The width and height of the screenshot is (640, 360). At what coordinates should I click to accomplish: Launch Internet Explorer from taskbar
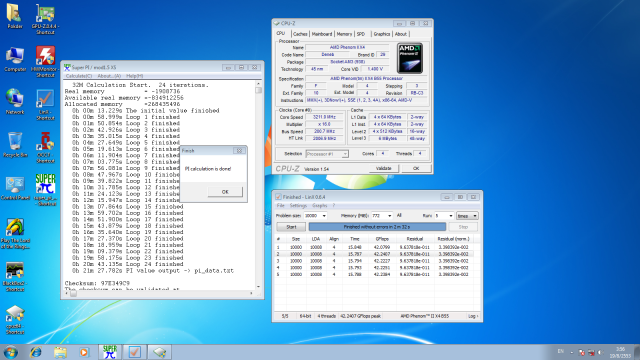click(36, 352)
